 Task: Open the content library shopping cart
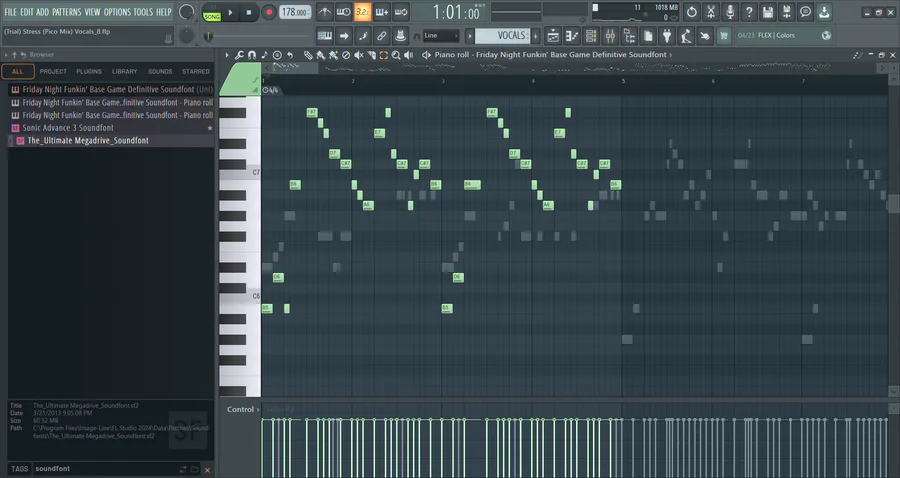723,36
